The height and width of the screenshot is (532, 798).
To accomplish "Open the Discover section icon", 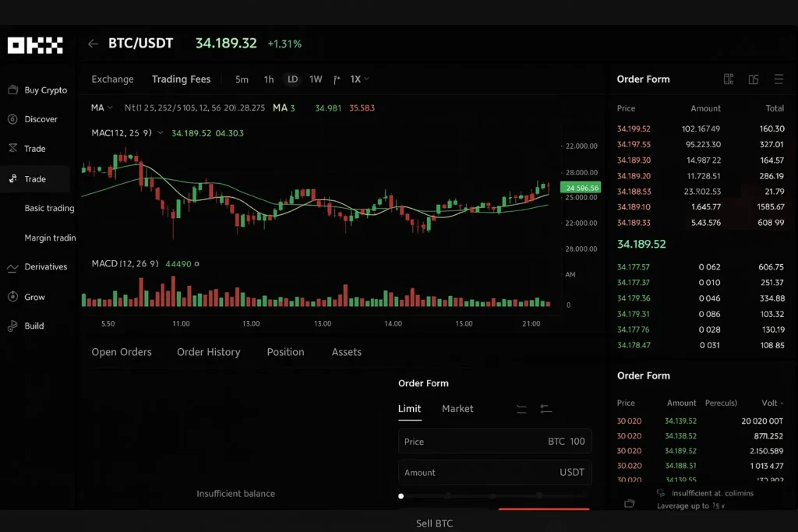I will pyautogui.click(x=13, y=118).
